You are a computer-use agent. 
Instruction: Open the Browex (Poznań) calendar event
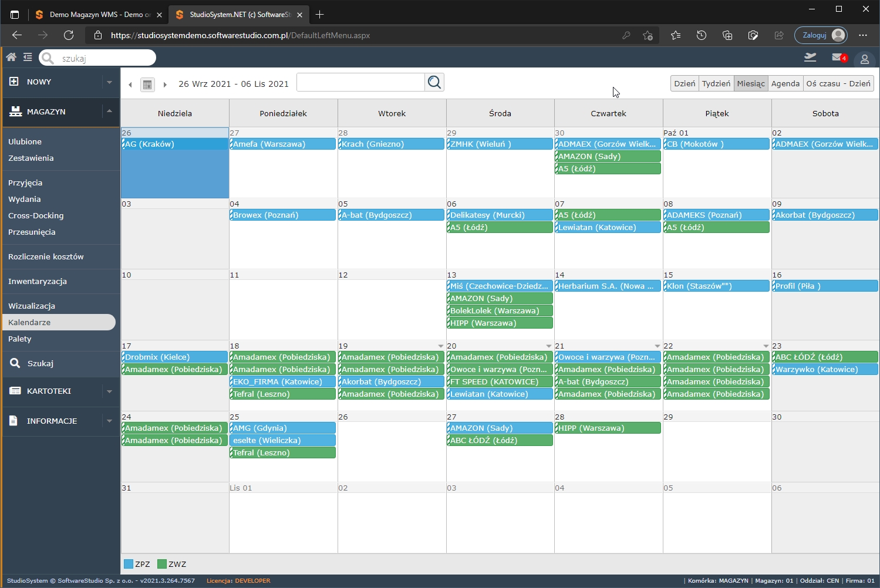[282, 215]
